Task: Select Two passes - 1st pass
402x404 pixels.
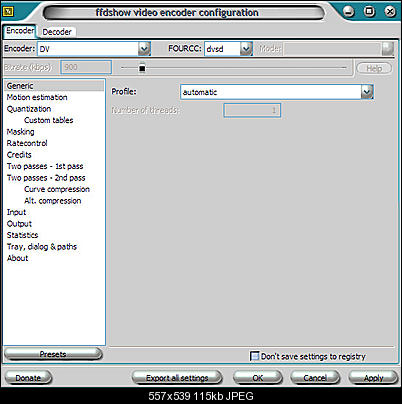Action: click(45, 166)
